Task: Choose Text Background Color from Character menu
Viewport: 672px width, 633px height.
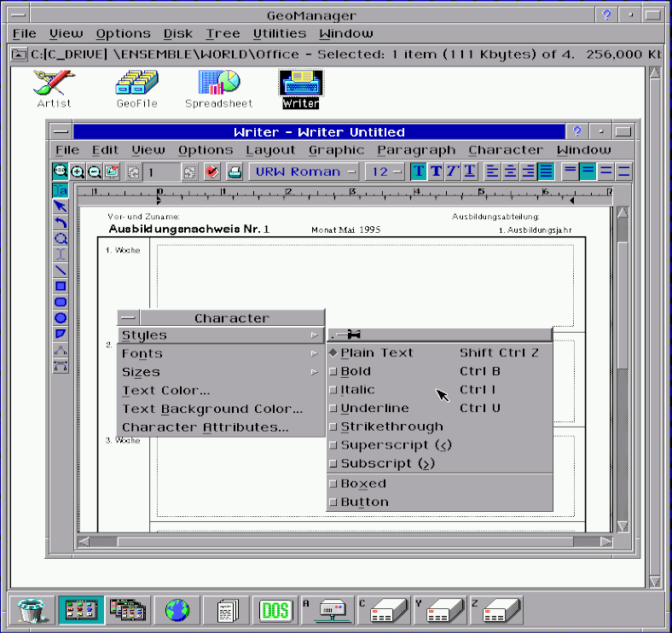Action: 212,409
